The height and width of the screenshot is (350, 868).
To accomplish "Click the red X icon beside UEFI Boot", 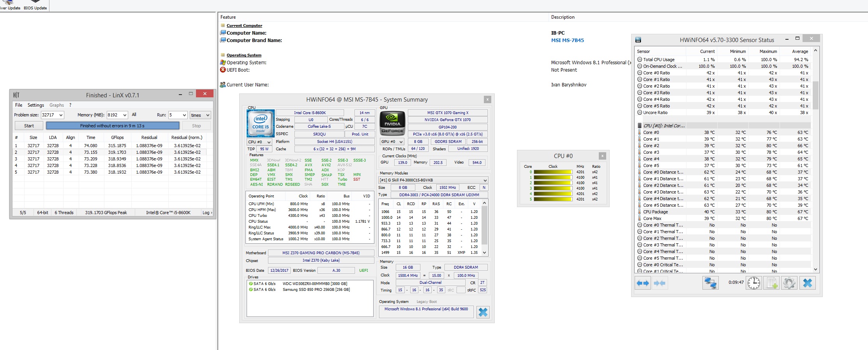I will (x=223, y=70).
